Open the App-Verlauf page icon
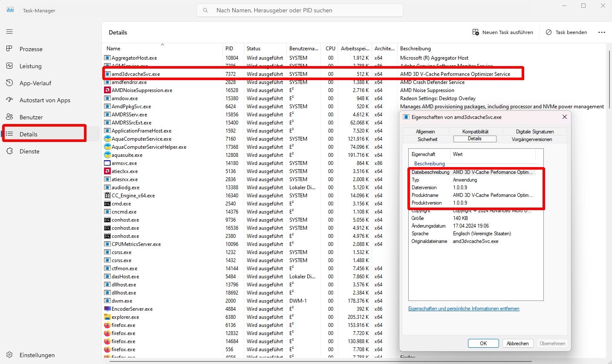Viewport: 612px width, 364px height. pos(9,83)
